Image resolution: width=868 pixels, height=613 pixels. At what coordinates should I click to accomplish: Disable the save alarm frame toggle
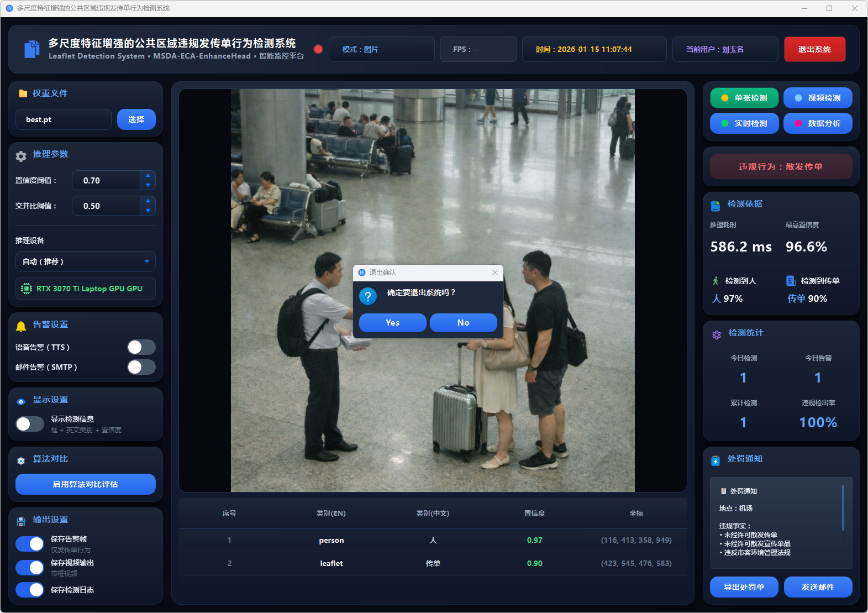[x=30, y=544]
